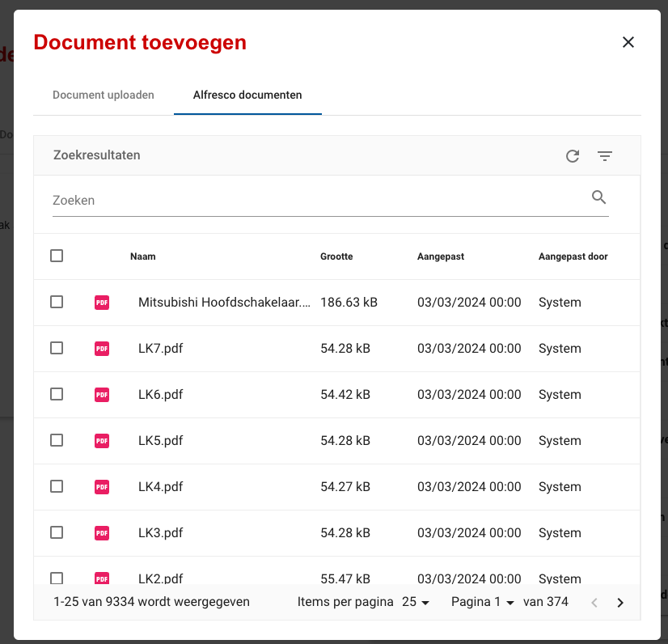Check the LK2.pdf row checkbox
Screen dimensions: 668x644
point(57,578)
